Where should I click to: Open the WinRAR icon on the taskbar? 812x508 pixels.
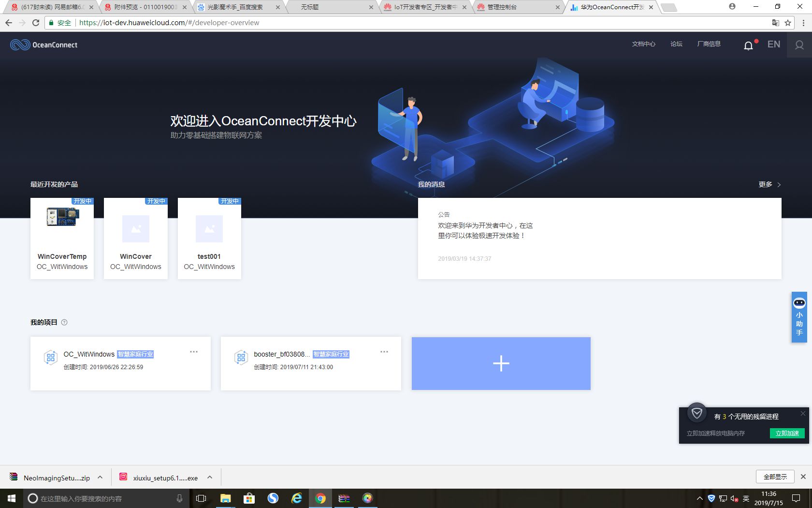tap(344, 498)
